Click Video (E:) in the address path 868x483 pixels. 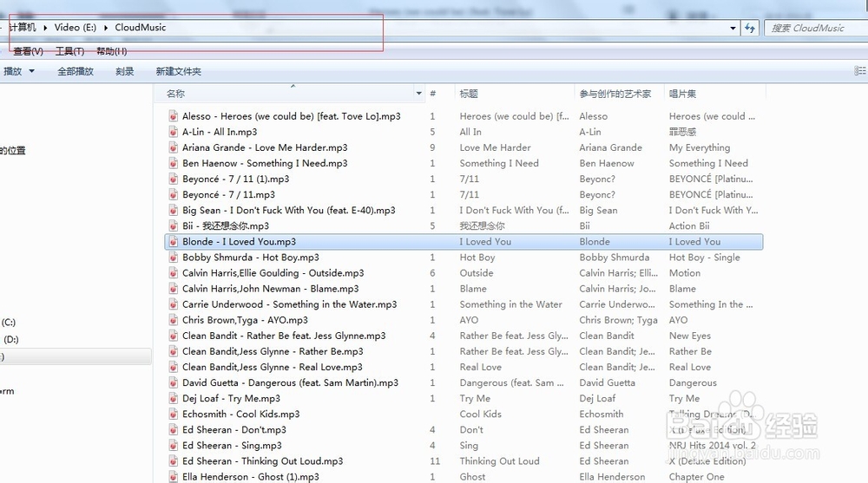tap(76, 27)
